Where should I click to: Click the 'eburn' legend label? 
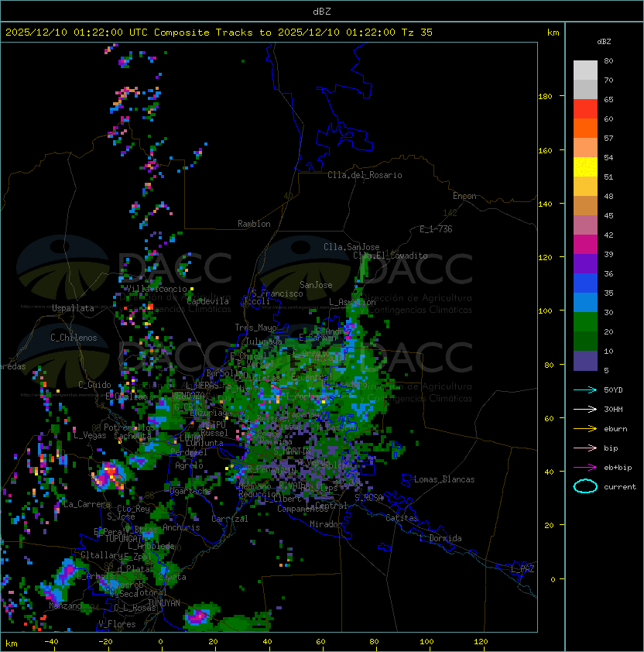pyautogui.click(x=615, y=429)
